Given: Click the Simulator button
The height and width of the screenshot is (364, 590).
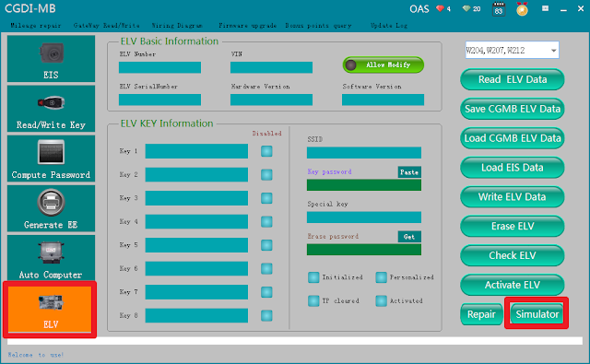Looking at the screenshot, I should tap(537, 314).
